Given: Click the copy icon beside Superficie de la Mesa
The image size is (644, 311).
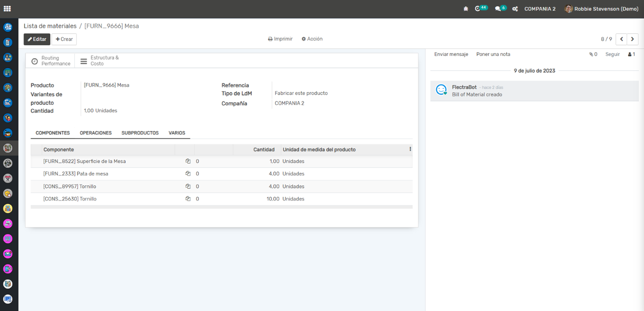Looking at the screenshot, I should pyautogui.click(x=188, y=161).
